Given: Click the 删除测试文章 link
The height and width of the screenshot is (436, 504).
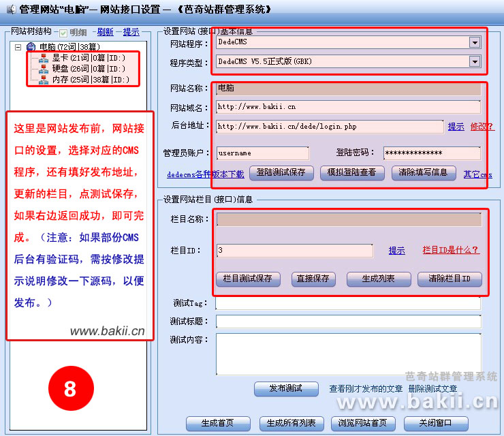Looking at the screenshot, I should click(x=432, y=389).
